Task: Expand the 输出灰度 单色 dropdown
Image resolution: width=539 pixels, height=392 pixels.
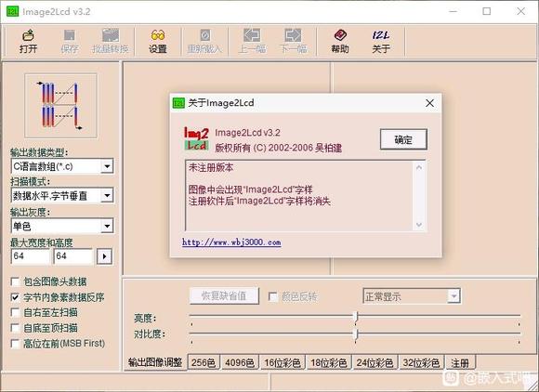Action: (x=107, y=226)
